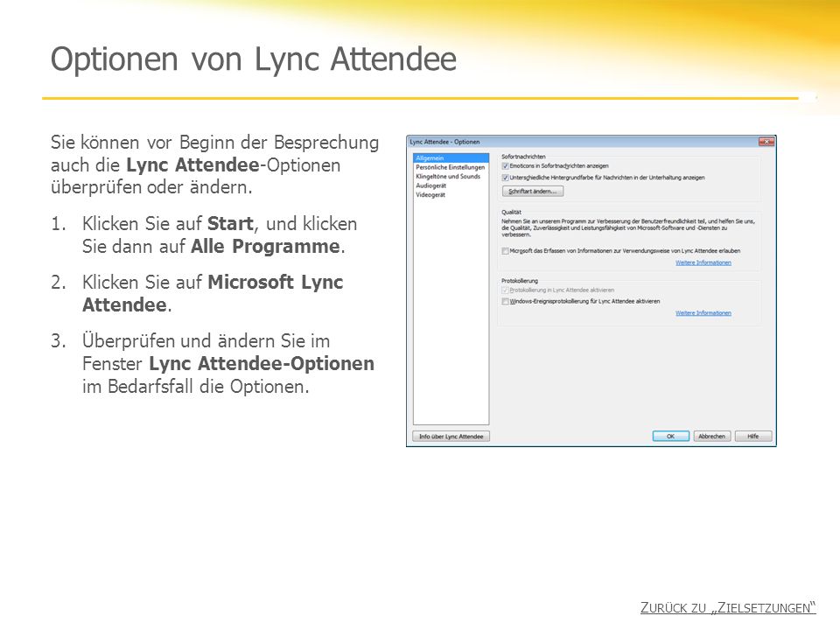Close the Lync Attendee - Optionen dialog
The height and width of the screenshot is (630, 840).
[x=766, y=142]
